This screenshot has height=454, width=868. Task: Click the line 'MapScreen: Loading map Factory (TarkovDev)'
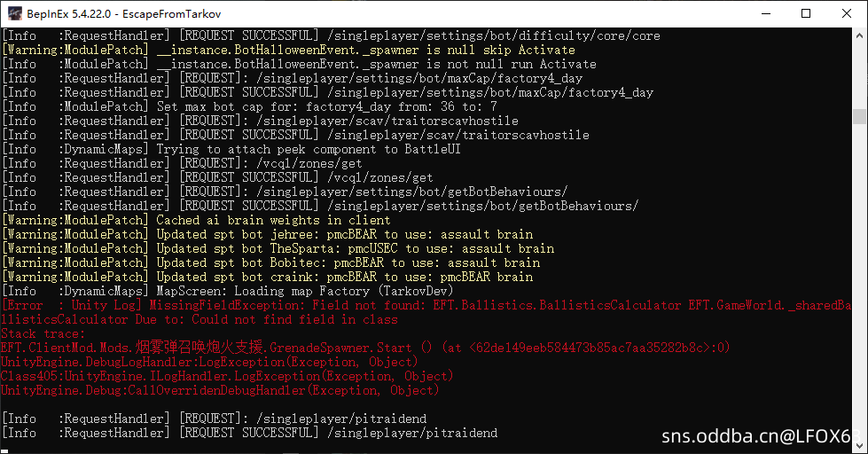point(228,291)
